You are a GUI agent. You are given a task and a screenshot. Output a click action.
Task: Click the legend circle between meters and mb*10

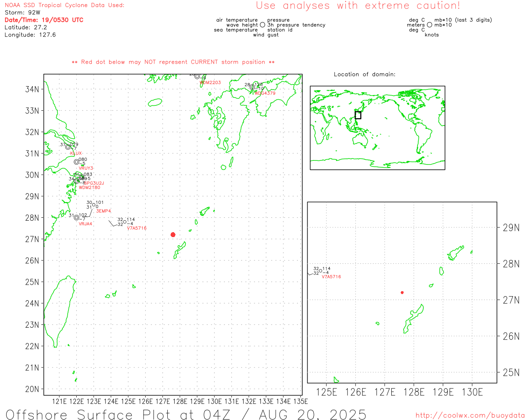429,25
